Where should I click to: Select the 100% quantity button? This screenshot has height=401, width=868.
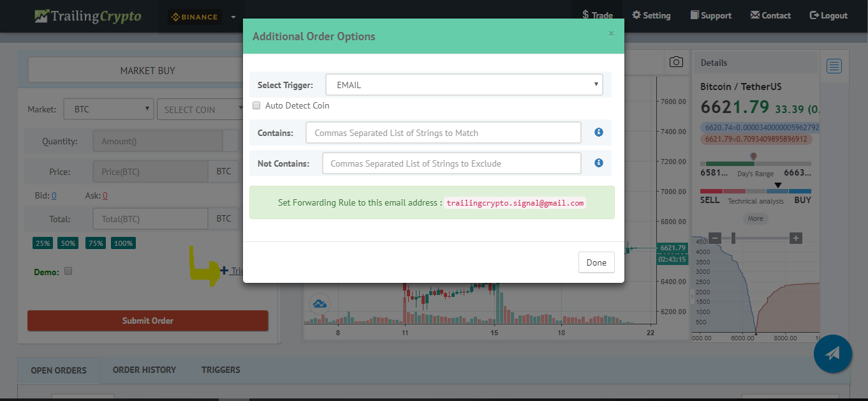pos(123,243)
